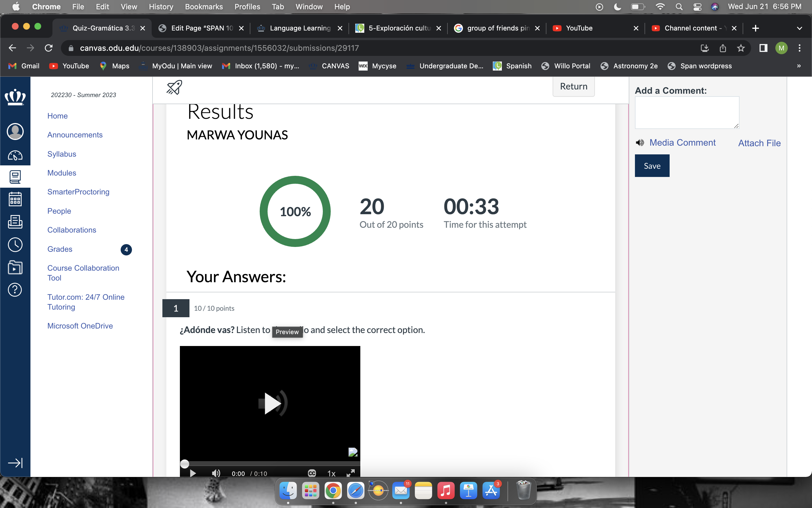Save the comment
Image resolution: width=812 pixels, height=508 pixels.
[x=652, y=166]
